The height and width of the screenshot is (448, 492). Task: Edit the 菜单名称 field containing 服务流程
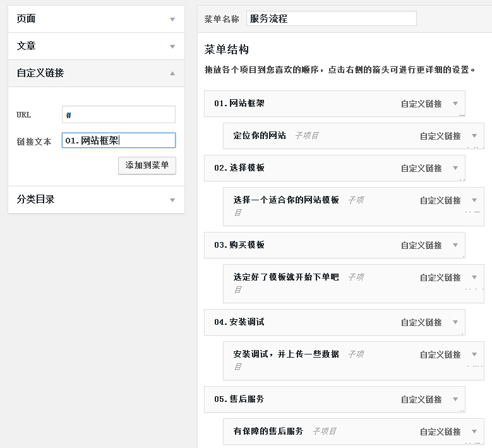click(x=331, y=19)
